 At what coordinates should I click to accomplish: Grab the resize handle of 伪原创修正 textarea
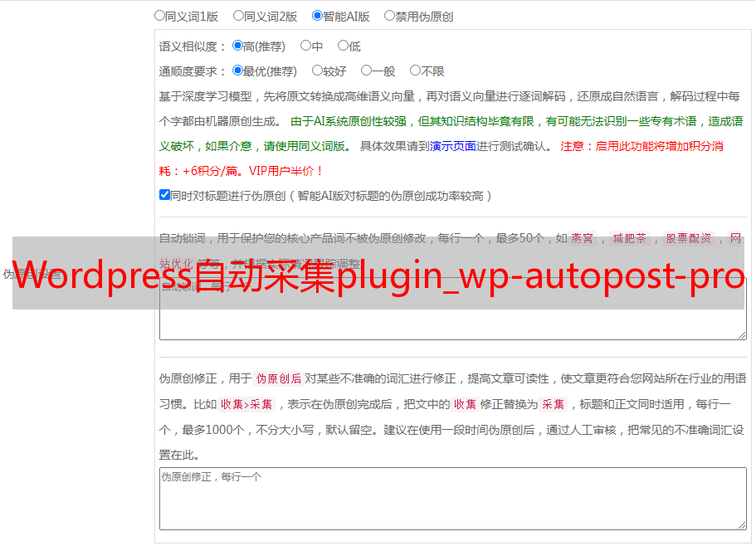point(742,525)
